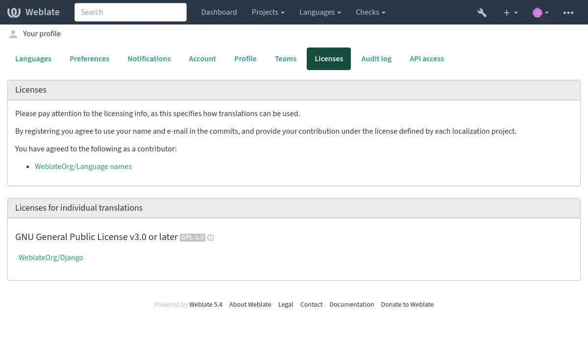Open WeblateOrg/Django link
Image resolution: width=588 pixels, height=364 pixels.
pos(51,258)
